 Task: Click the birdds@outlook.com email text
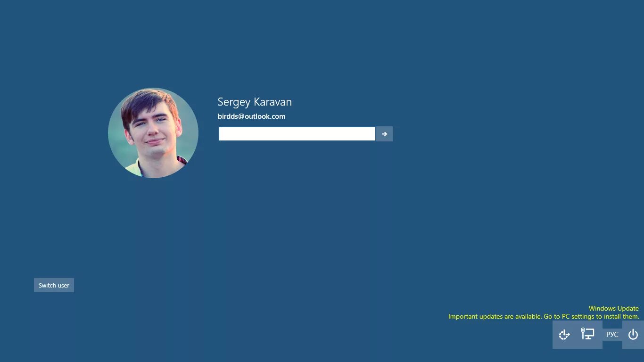[251, 116]
